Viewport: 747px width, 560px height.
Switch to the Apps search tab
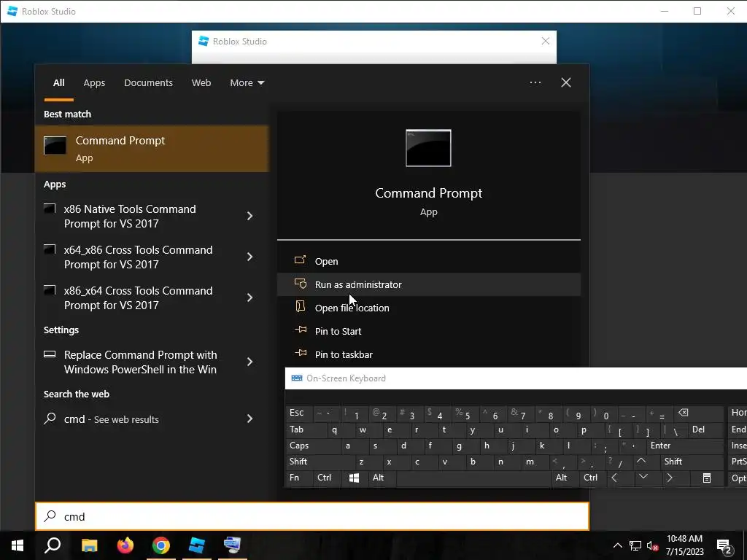click(x=94, y=83)
